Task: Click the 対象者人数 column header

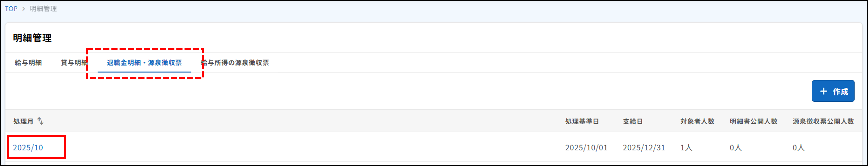Action: coord(697,121)
